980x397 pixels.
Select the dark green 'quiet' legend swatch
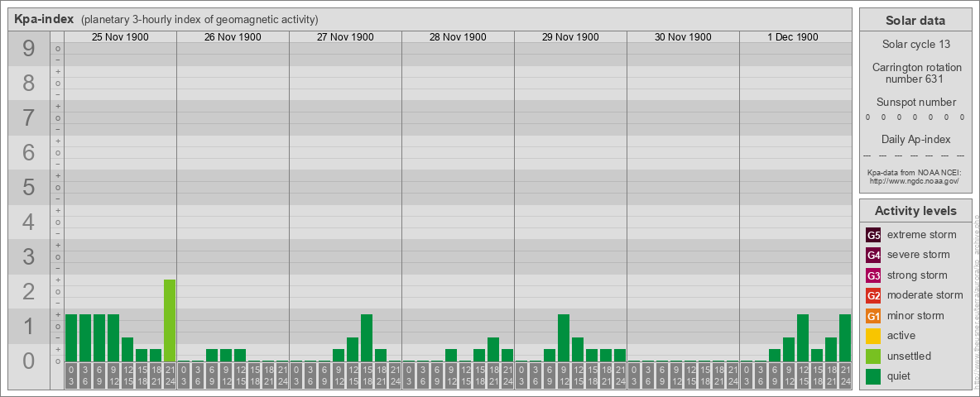pyautogui.click(x=873, y=376)
